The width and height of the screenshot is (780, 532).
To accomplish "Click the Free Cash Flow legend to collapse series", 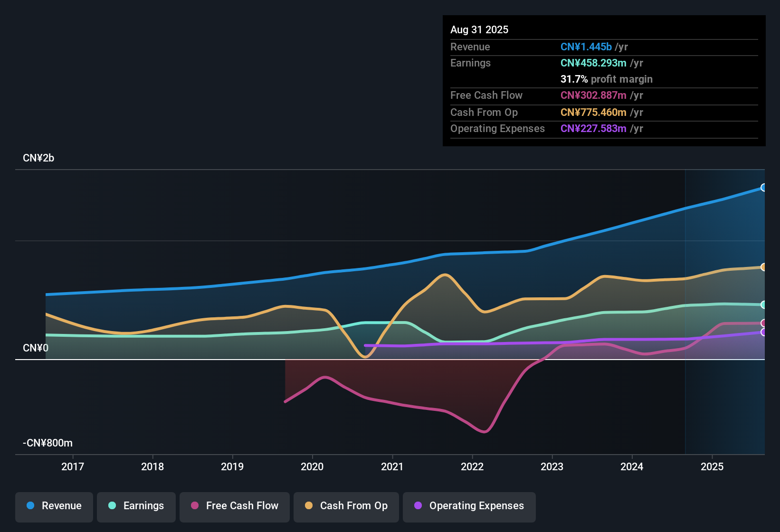I will click(234, 506).
